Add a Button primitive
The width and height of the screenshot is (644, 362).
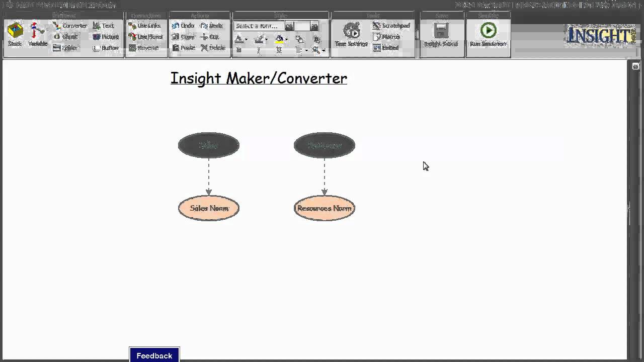pos(106,48)
